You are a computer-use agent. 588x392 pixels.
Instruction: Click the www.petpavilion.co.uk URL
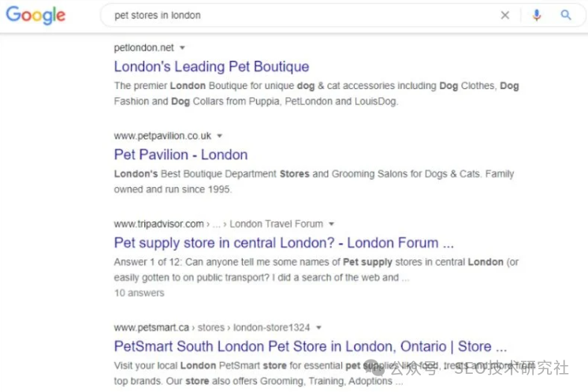click(162, 136)
